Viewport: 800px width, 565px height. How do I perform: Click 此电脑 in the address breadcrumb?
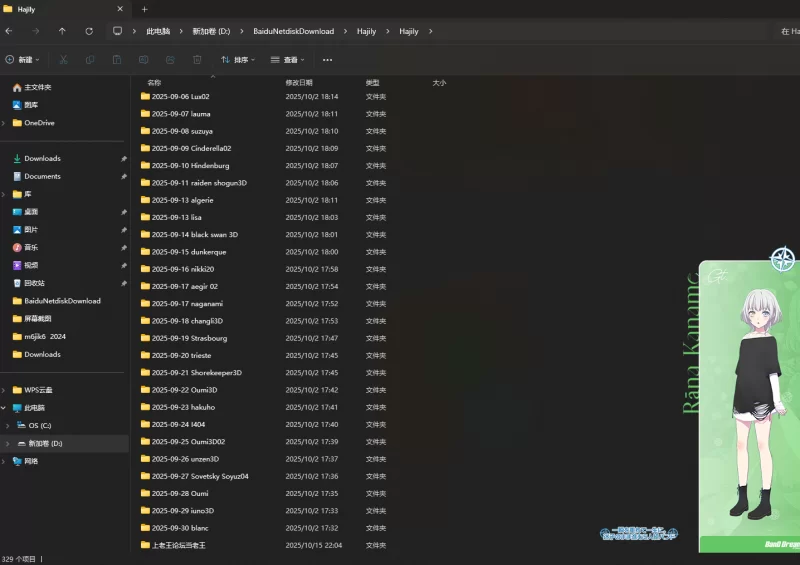click(x=158, y=31)
